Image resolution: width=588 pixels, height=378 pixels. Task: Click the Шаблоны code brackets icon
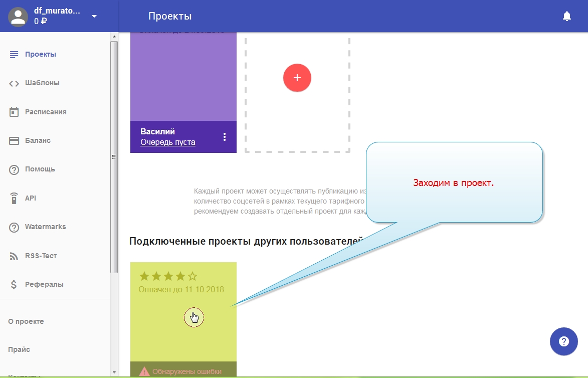[14, 83]
